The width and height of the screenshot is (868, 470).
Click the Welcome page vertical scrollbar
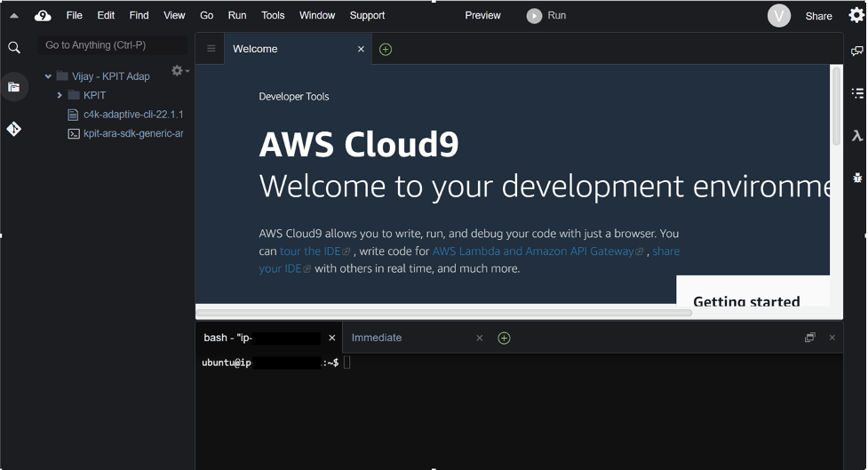(x=836, y=105)
